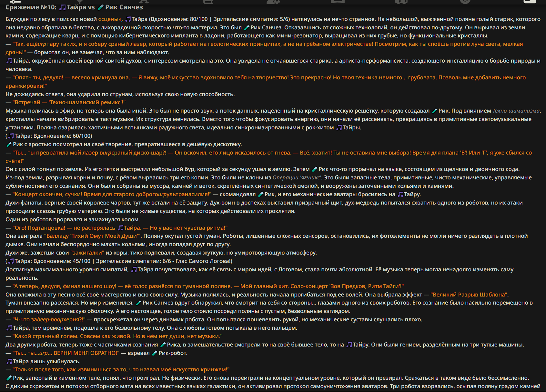Click the quote 'Опять ты, дедуля!'
546x392 pixels.
39,77
